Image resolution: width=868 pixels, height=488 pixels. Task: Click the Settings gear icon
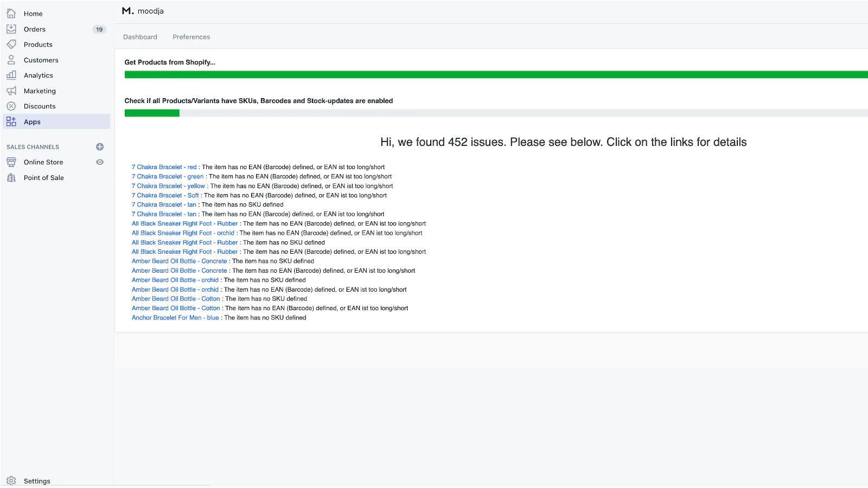(11, 481)
